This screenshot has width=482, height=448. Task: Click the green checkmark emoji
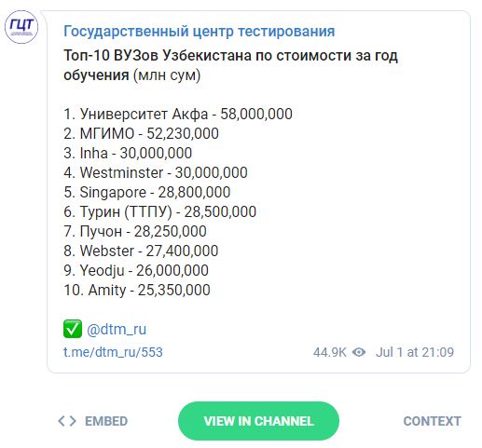coord(73,329)
